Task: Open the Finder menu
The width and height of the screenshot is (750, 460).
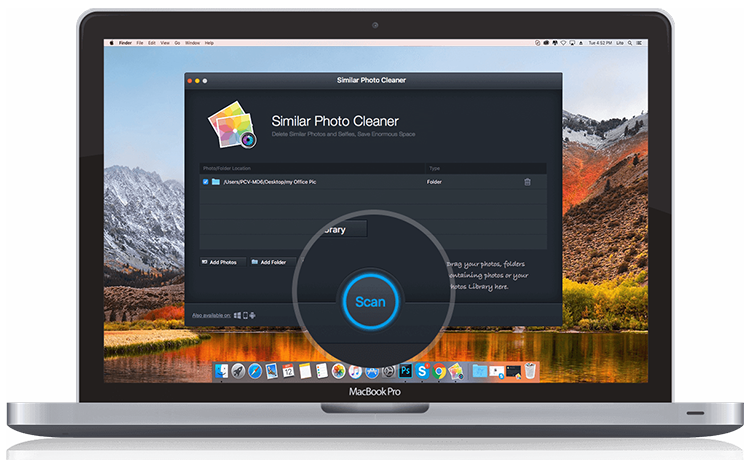Action: click(x=125, y=43)
